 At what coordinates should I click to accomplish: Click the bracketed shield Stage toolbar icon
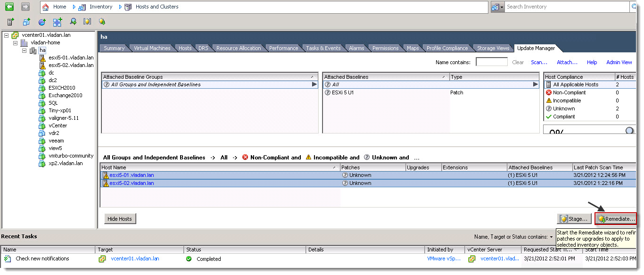click(87, 22)
